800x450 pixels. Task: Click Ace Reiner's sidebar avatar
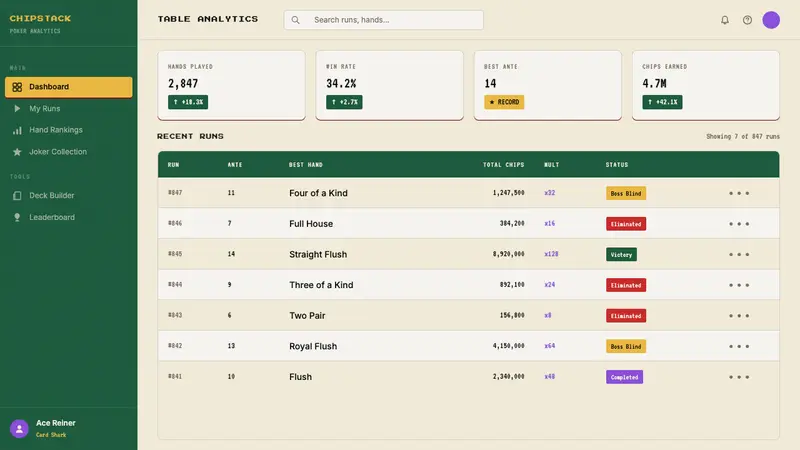pos(19,429)
